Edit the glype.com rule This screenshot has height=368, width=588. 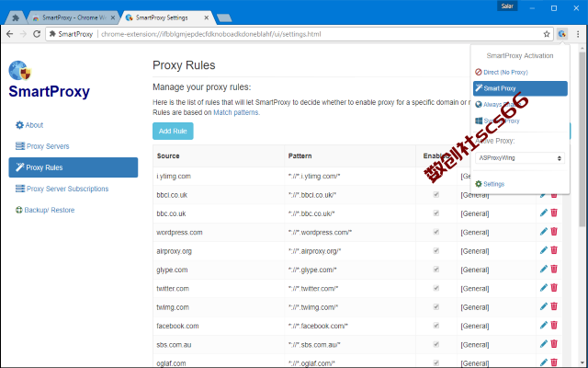coord(543,269)
